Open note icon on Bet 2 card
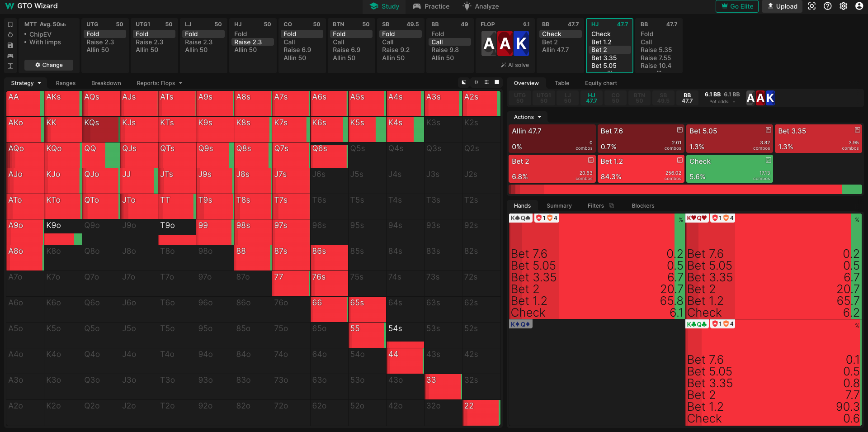 tap(590, 160)
